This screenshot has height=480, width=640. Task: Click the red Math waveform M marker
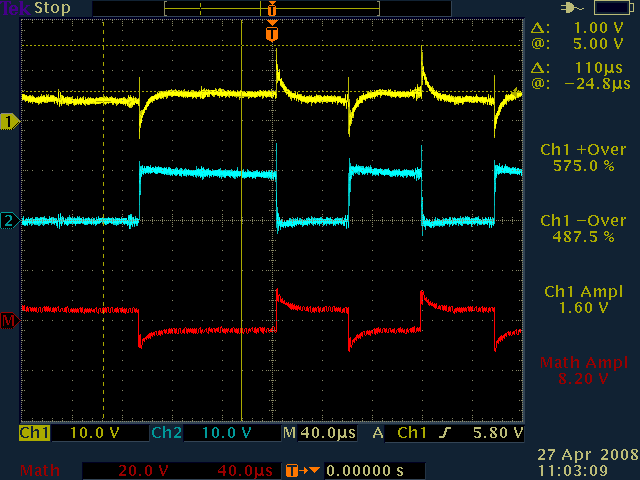[x=11, y=320]
